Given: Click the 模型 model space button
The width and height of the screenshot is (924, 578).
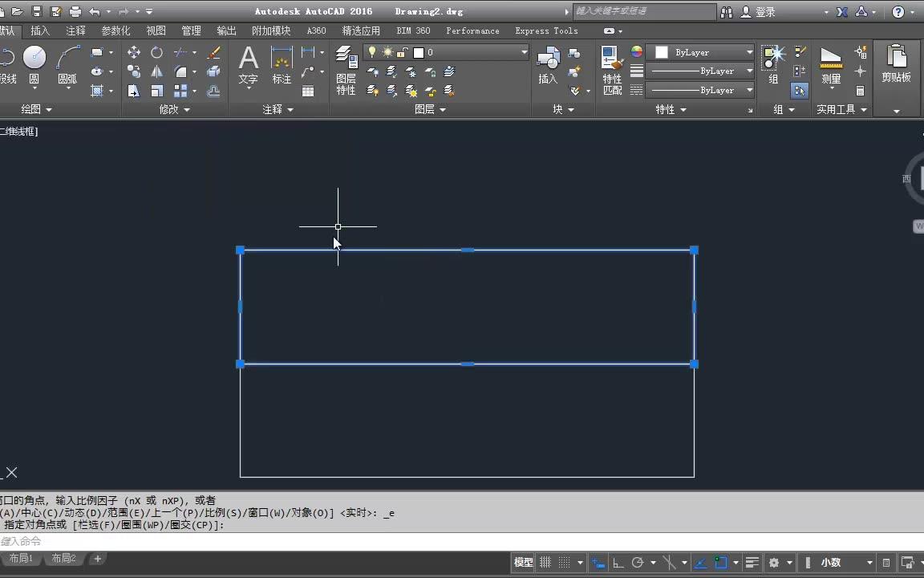Looking at the screenshot, I should [522, 562].
